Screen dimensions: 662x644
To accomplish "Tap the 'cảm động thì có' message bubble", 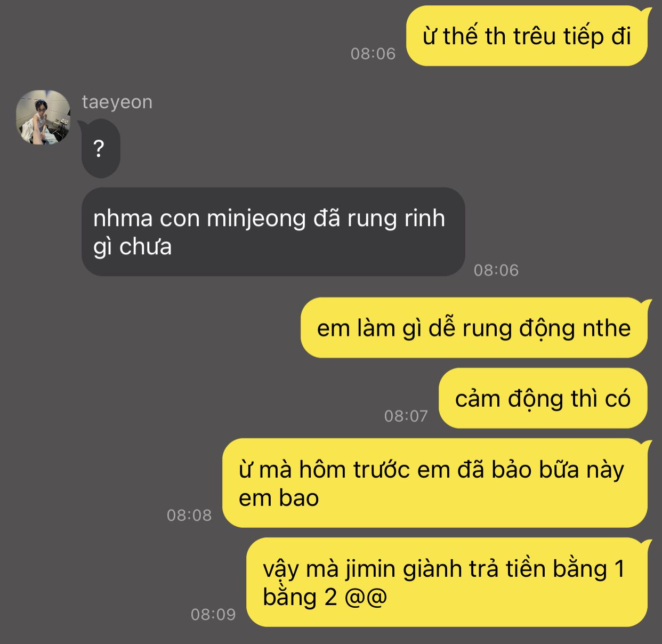I will 543,398.
